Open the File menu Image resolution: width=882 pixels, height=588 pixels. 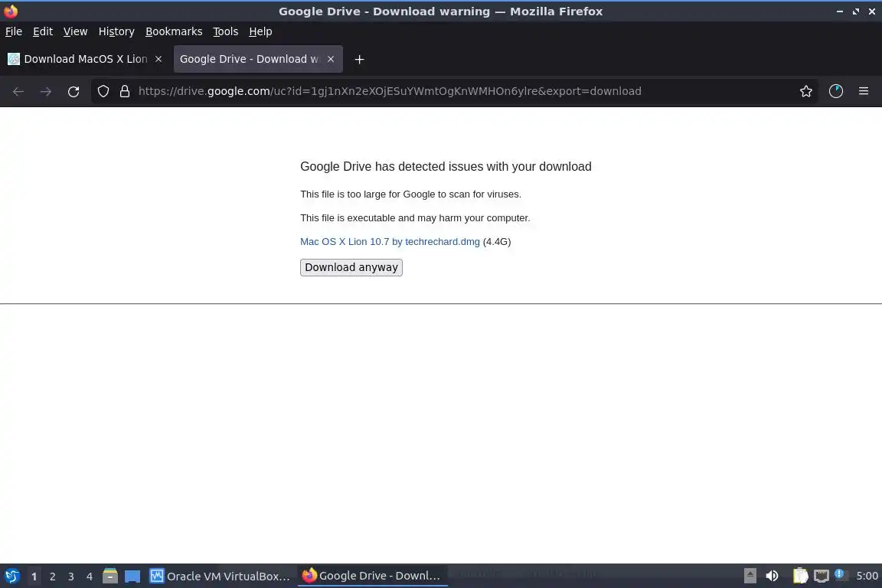[14, 31]
